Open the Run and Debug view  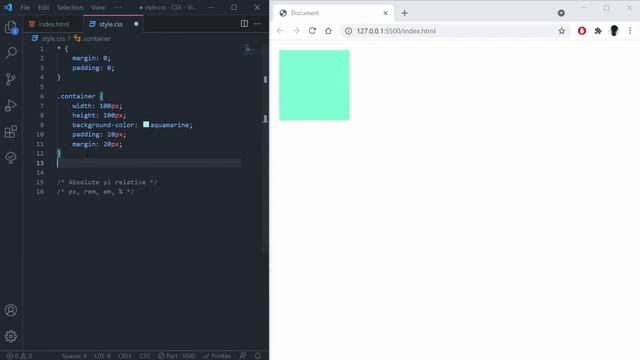pos(11,105)
